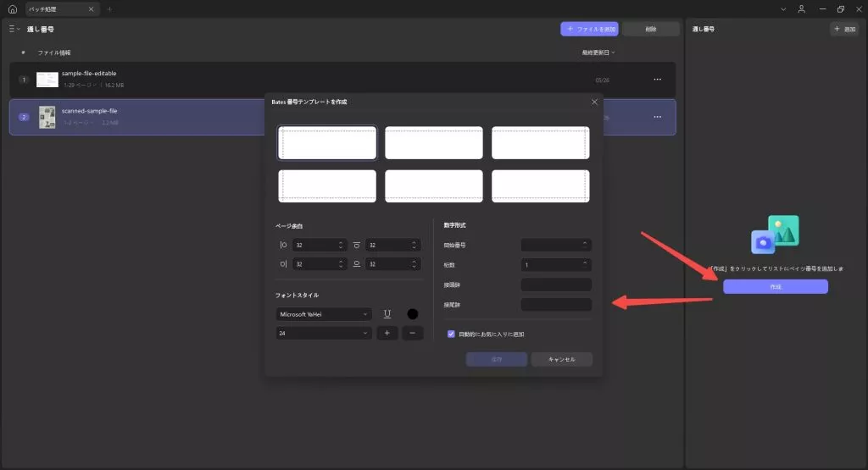Select the sample-file-editable thumbnail

coord(47,80)
